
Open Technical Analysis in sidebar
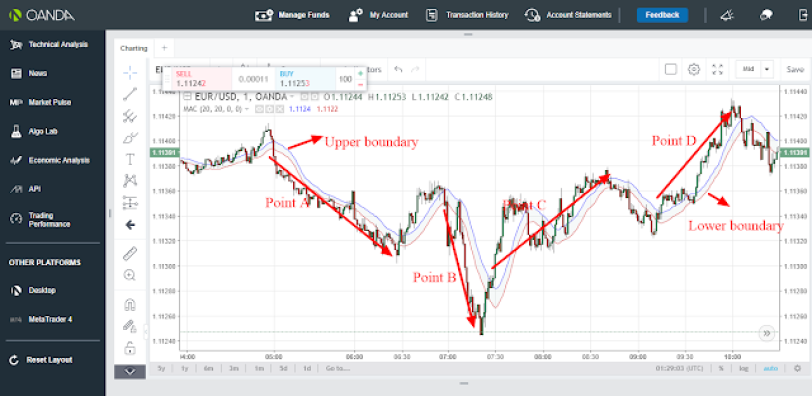[x=50, y=45]
